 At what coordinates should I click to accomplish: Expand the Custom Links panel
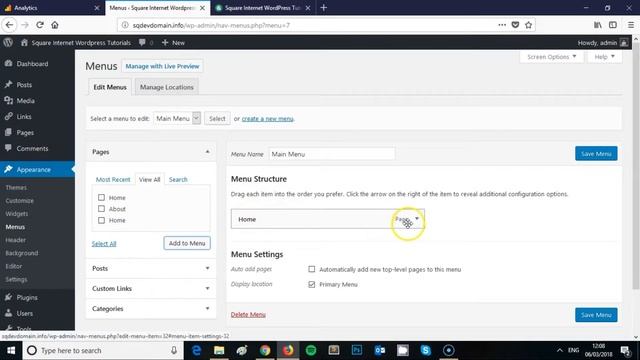[207, 289]
